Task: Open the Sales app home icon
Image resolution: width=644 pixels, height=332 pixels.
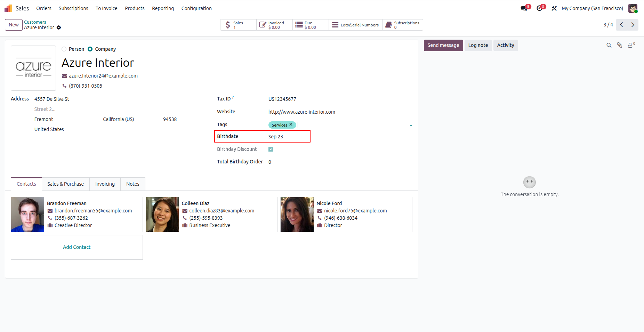Action: tap(8, 8)
